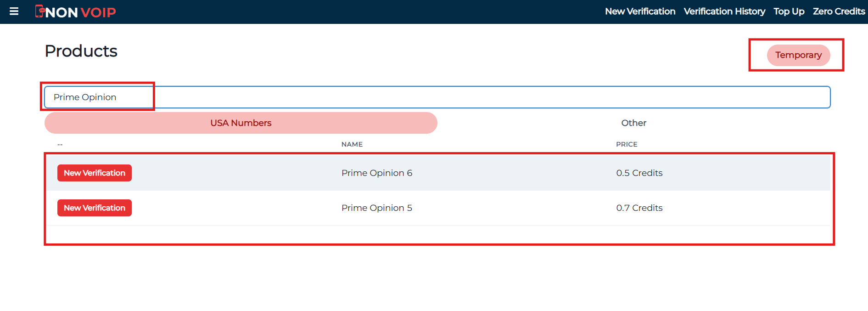Click the Products page heading
This screenshot has height=311, width=868.
click(x=81, y=51)
